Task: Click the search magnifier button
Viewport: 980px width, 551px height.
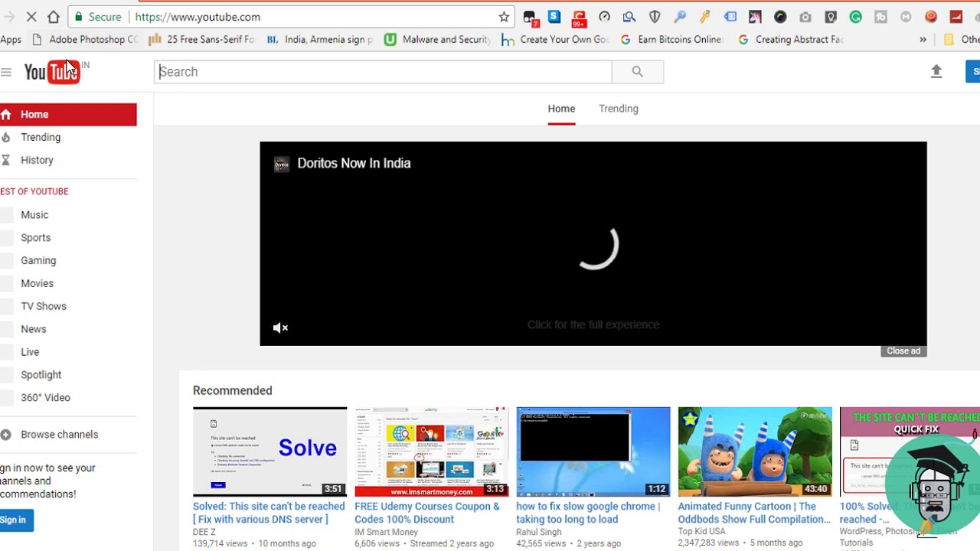Action: (x=637, y=71)
